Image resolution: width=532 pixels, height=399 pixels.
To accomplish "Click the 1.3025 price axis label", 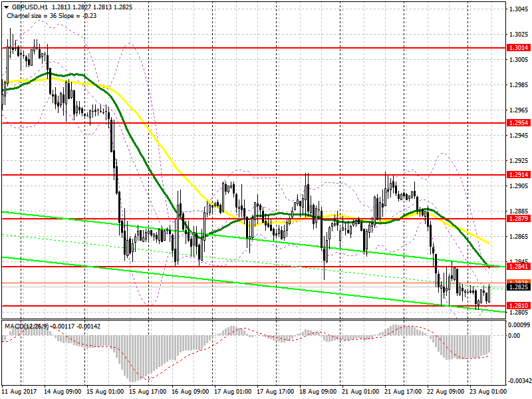I will tap(519, 35).
